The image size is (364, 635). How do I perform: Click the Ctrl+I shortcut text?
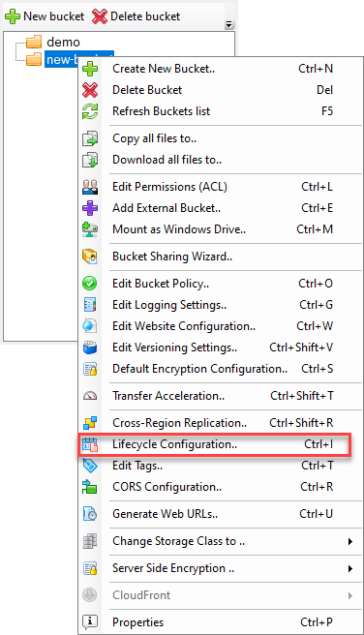click(x=318, y=444)
